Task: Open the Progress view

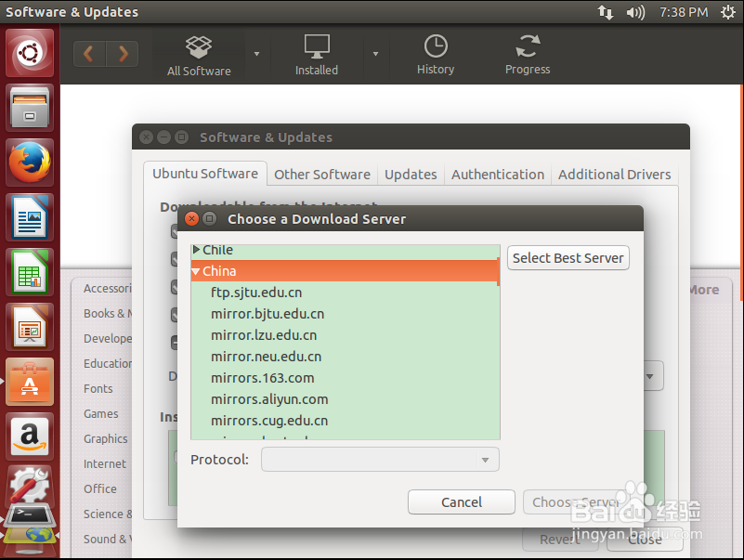Action: click(x=528, y=55)
